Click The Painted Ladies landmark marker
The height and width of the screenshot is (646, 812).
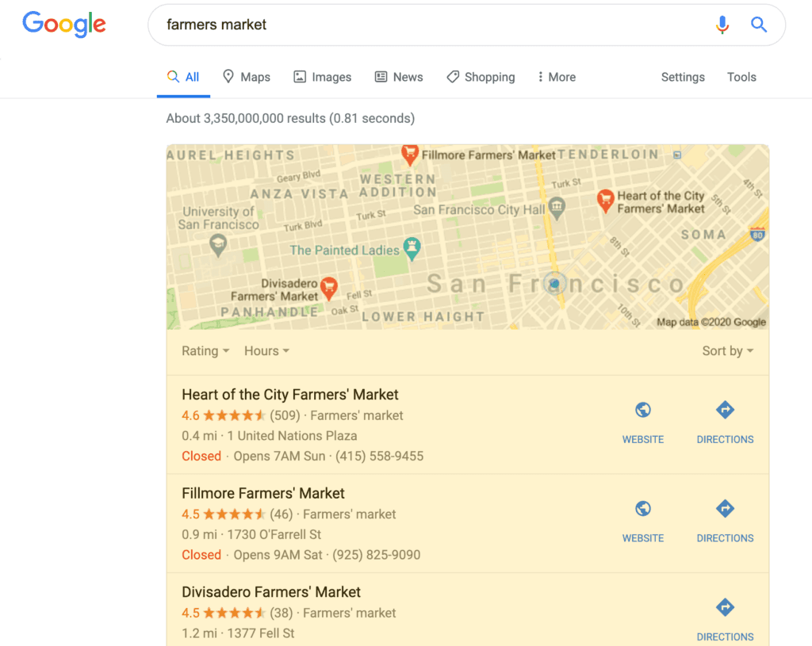pyautogui.click(x=412, y=249)
